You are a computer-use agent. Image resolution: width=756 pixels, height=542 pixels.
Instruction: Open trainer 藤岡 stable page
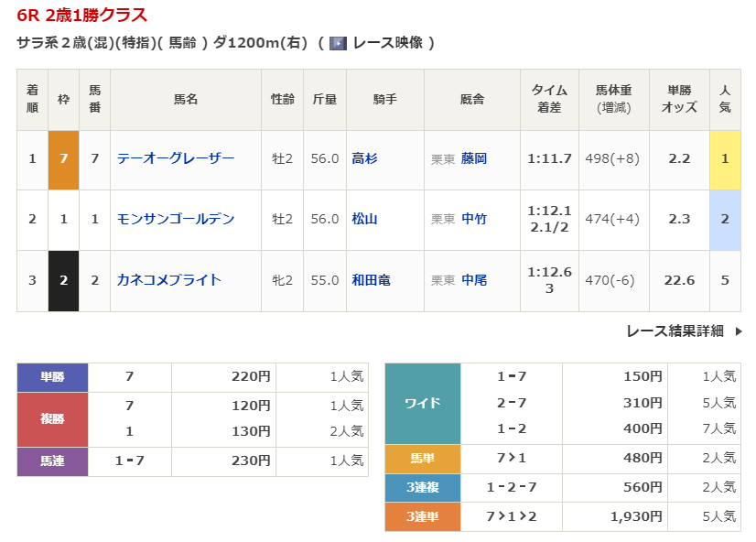tap(474, 158)
